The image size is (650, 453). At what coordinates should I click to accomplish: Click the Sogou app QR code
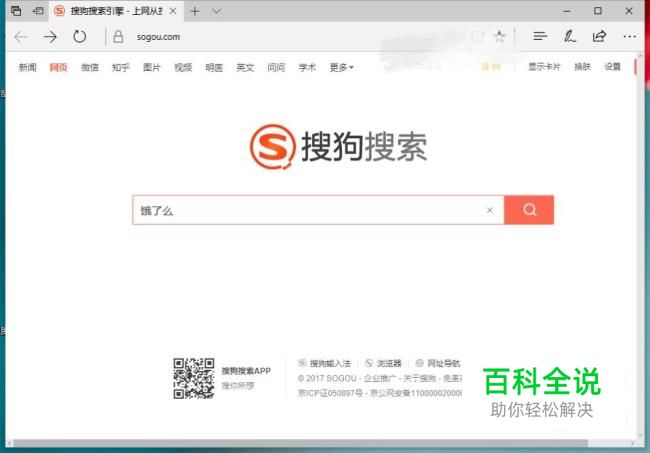(x=194, y=378)
